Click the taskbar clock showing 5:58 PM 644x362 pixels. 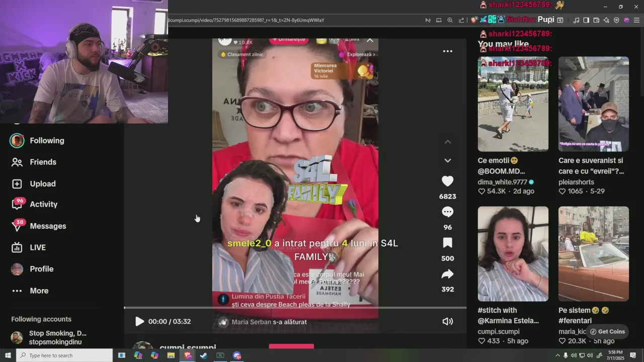[x=615, y=355]
